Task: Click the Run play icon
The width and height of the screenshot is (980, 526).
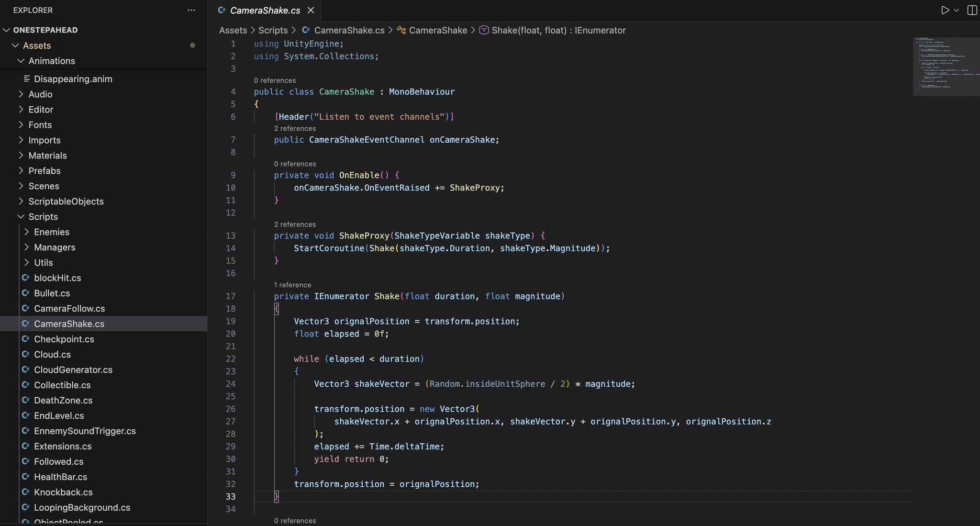Action: [945, 10]
